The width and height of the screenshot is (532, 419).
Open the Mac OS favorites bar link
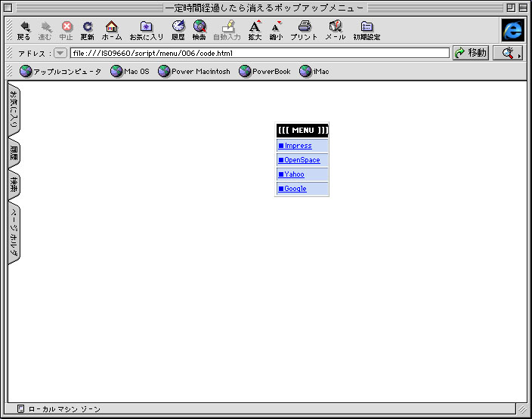[130, 71]
